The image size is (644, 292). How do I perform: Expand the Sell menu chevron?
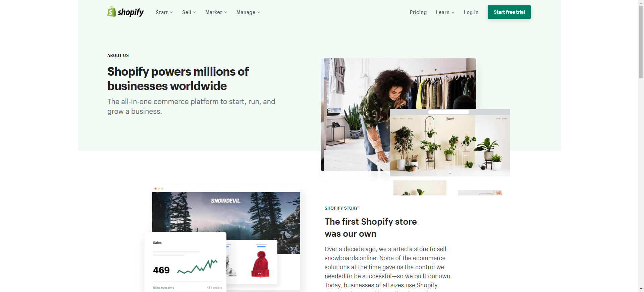(x=195, y=12)
